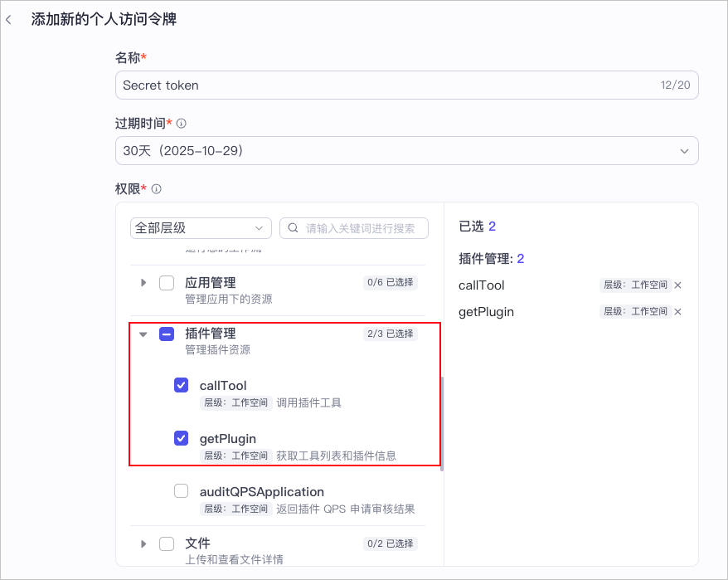Remove getPlugin from selected list
The image size is (728, 580).
[678, 311]
